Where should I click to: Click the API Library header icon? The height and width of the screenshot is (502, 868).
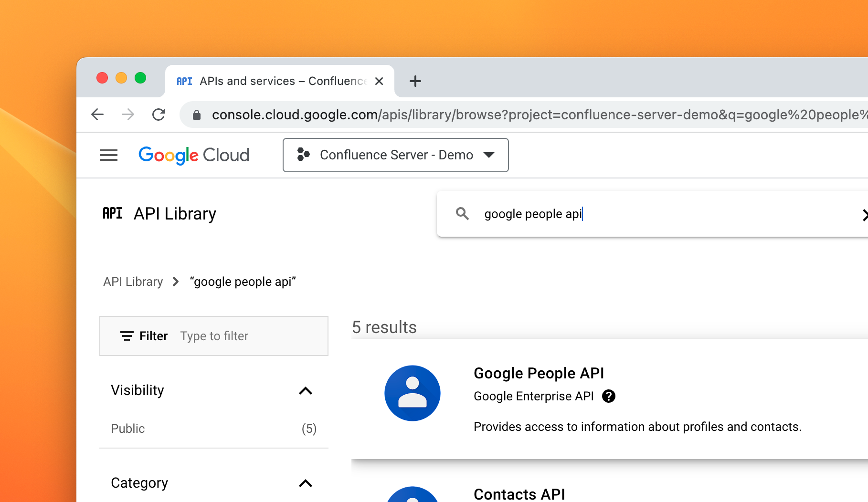click(113, 213)
